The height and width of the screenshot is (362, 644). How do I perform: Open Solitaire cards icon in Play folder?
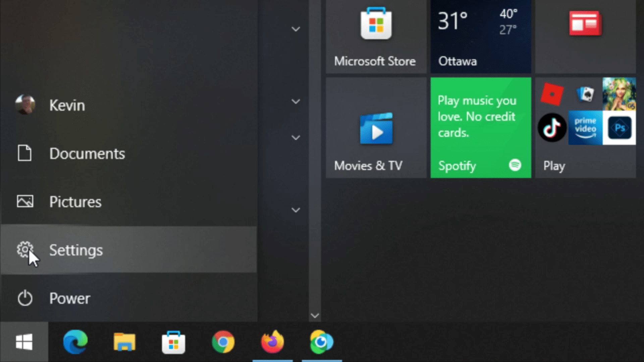(585, 94)
